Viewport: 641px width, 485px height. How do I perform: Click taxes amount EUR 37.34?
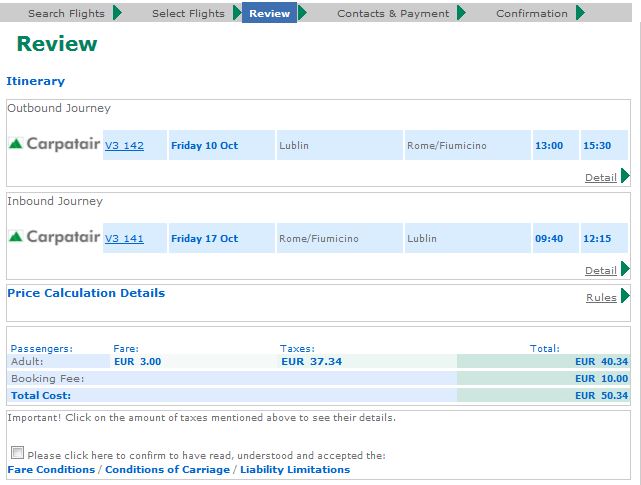(312, 362)
